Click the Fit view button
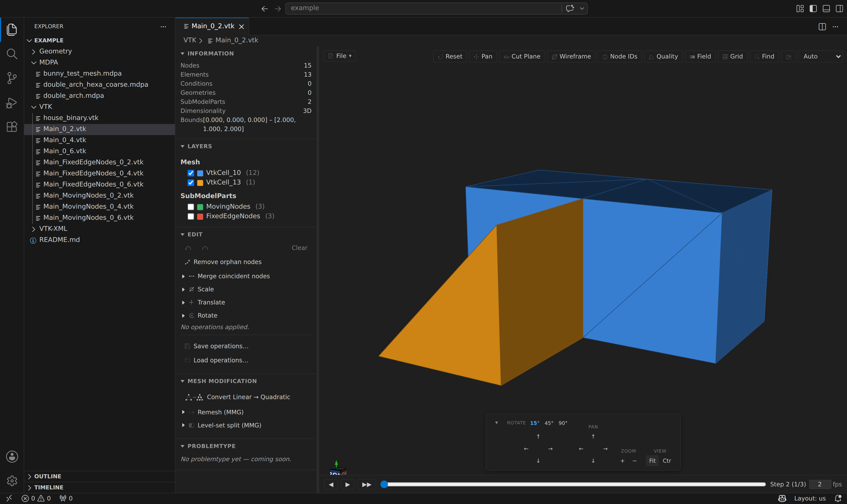847x504 pixels. click(x=652, y=461)
